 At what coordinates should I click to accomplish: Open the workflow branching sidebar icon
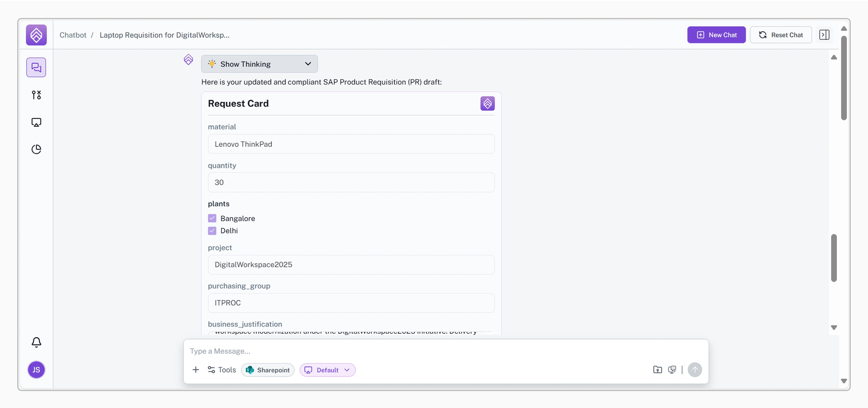point(36,95)
